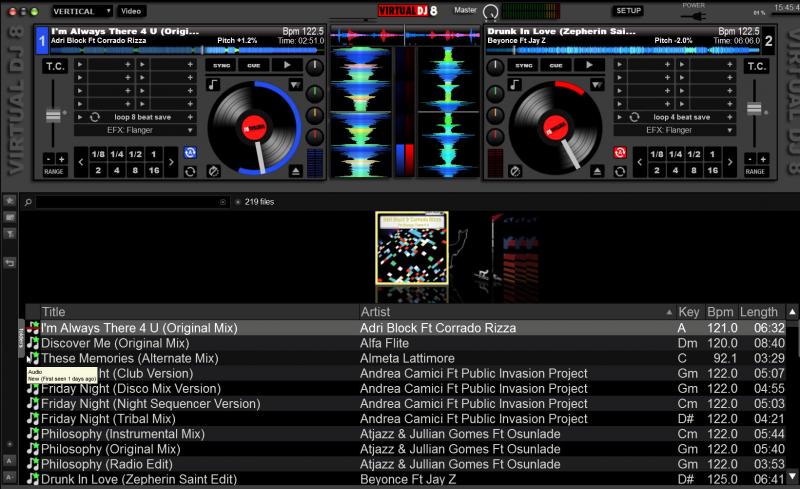This screenshot has height=489, width=800.
Task: Toggle SYNC on deck 2
Action: pyautogui.click(x=523, y=65)
